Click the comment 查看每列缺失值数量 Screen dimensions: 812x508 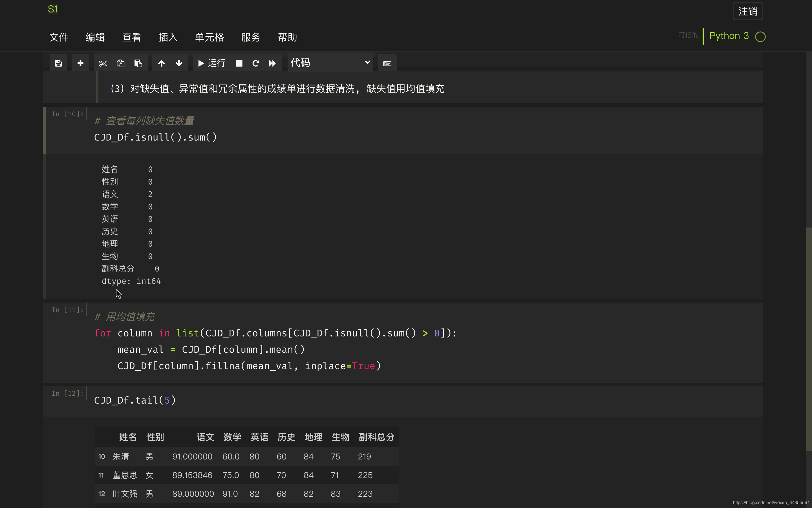coord(144,121)
